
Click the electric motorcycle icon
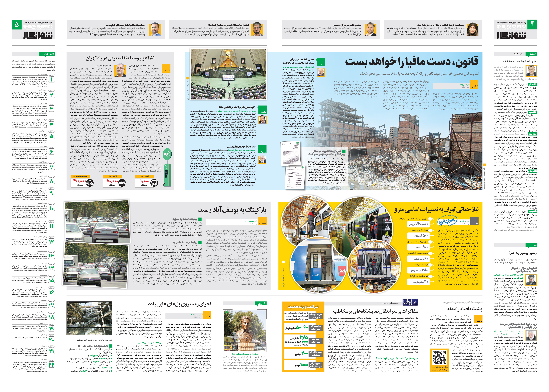(90, 183)
